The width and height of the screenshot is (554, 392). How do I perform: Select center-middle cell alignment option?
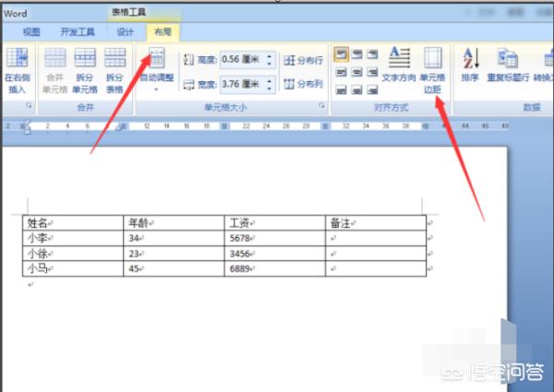356,72
